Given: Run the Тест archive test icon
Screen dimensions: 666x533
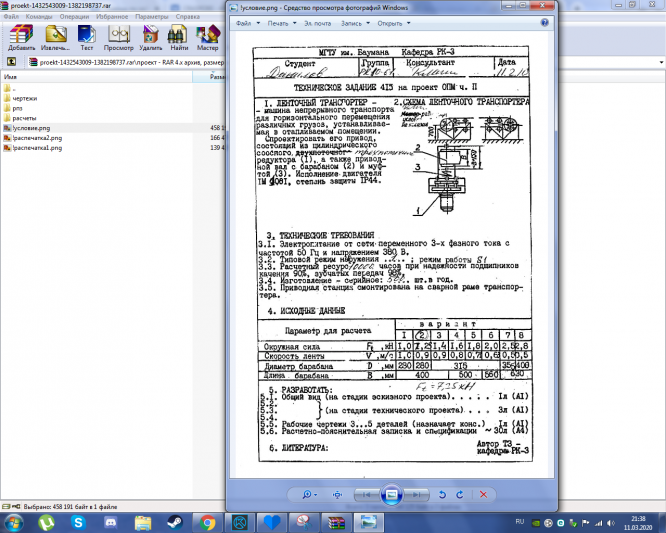Looking at the screenshot, I should [87, 38].
